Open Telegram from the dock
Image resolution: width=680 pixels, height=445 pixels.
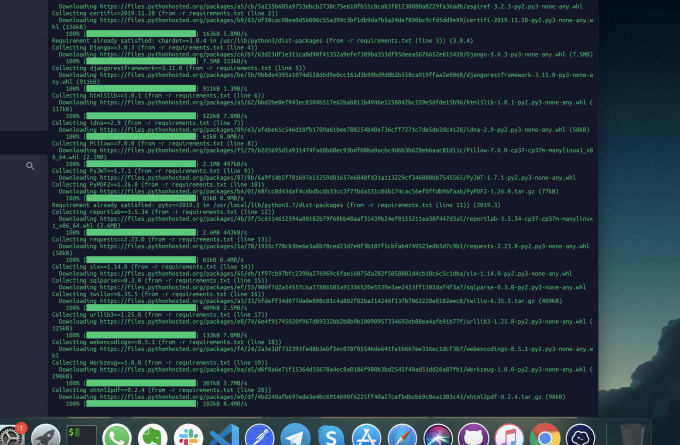pyautogui.click(x=295, y=435)
